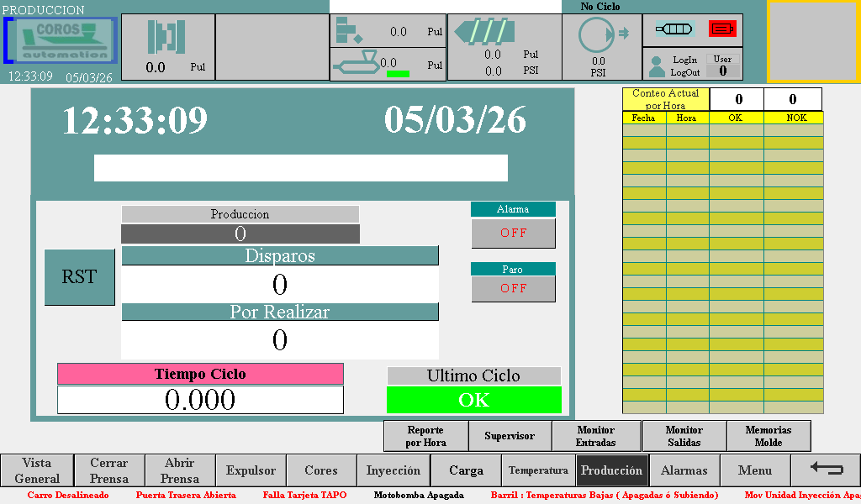Click the Por Realizar value field
This screenshot has height=504, width=861.
tap(280, 340)
